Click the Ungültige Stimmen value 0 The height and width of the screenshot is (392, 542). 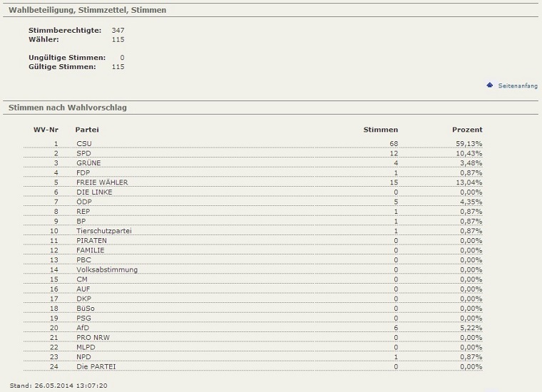[x=122, y=58]
